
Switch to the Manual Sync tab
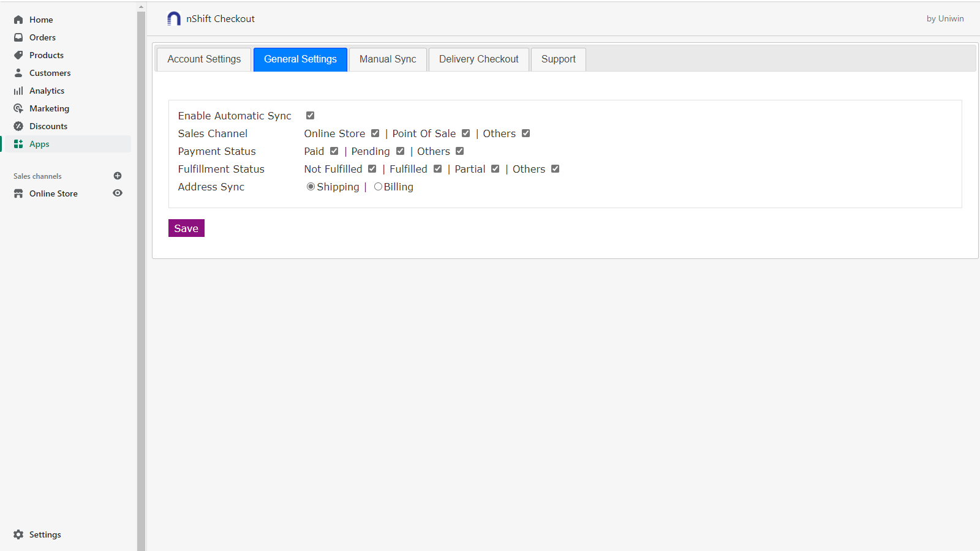[387, 59]
